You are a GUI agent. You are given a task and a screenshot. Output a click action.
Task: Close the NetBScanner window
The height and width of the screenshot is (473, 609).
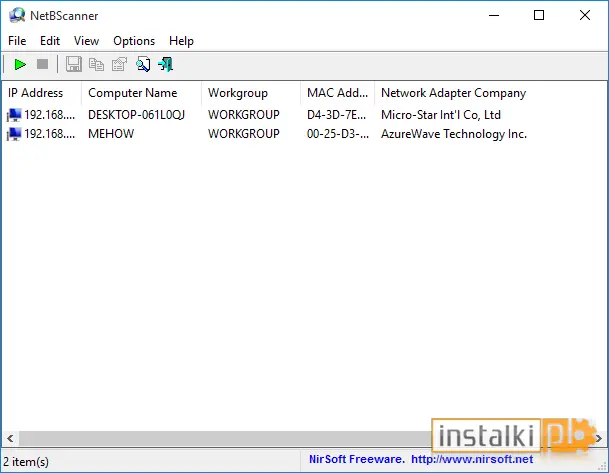[x=585, y=16]
